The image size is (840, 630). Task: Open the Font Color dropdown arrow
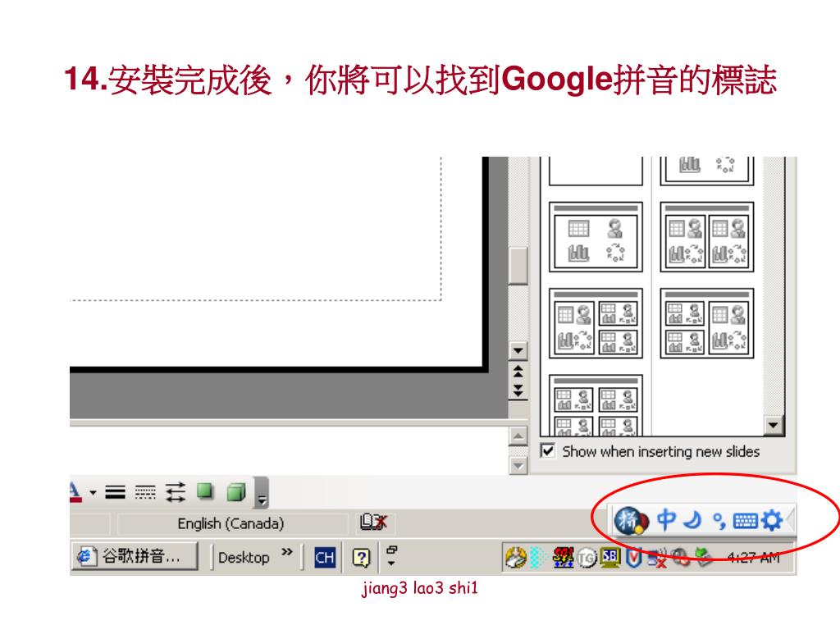93,492
